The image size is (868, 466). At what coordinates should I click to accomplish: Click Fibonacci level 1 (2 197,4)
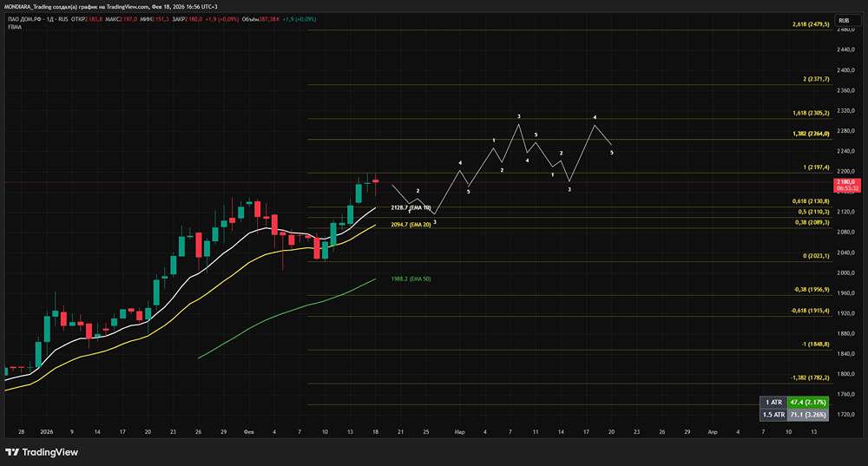click(x=817, y=167)
